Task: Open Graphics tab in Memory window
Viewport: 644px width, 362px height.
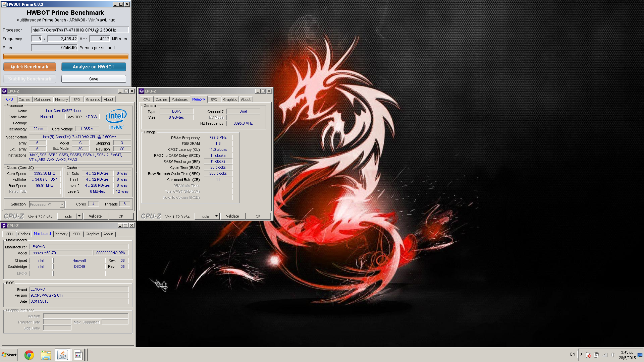Action: (x=230, y=100)
